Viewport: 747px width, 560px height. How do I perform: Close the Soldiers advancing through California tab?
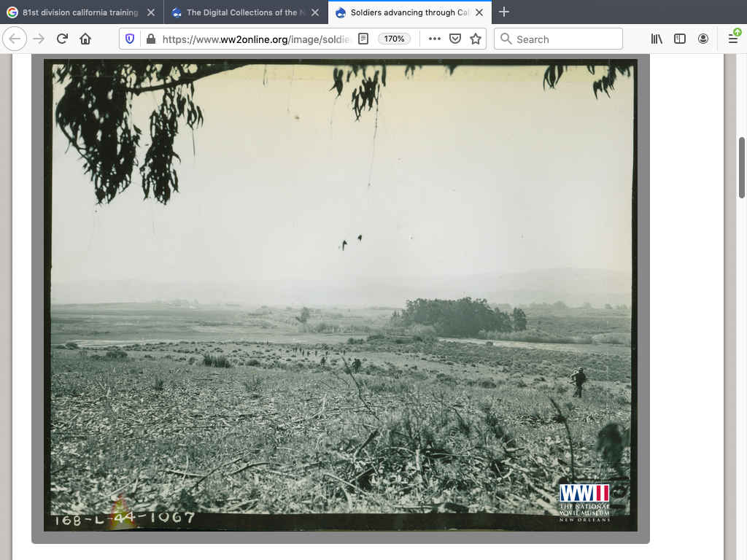[x=479, y=12]
